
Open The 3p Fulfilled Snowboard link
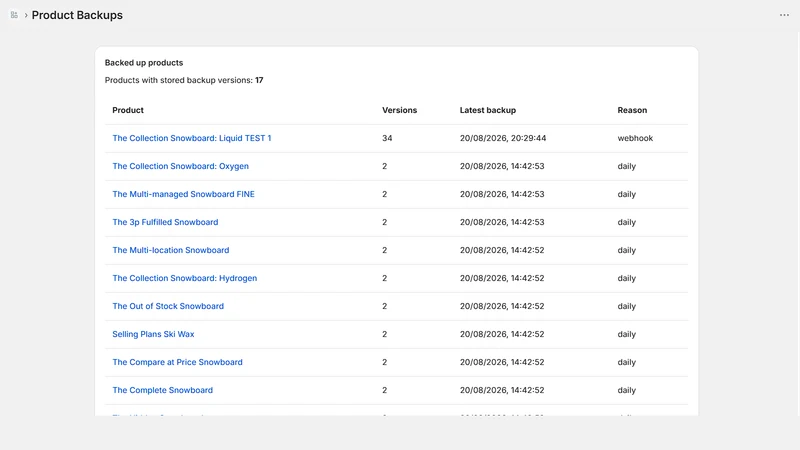point(165,222)
